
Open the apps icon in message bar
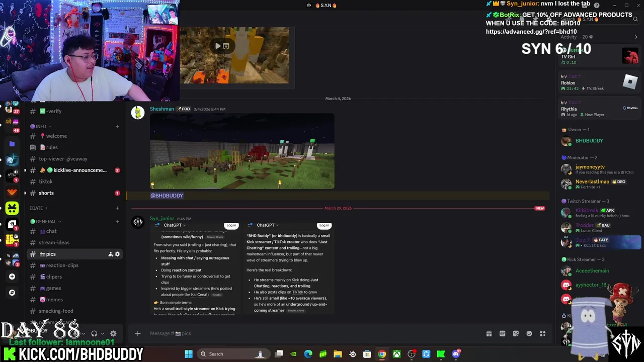[x=543, y=333]
